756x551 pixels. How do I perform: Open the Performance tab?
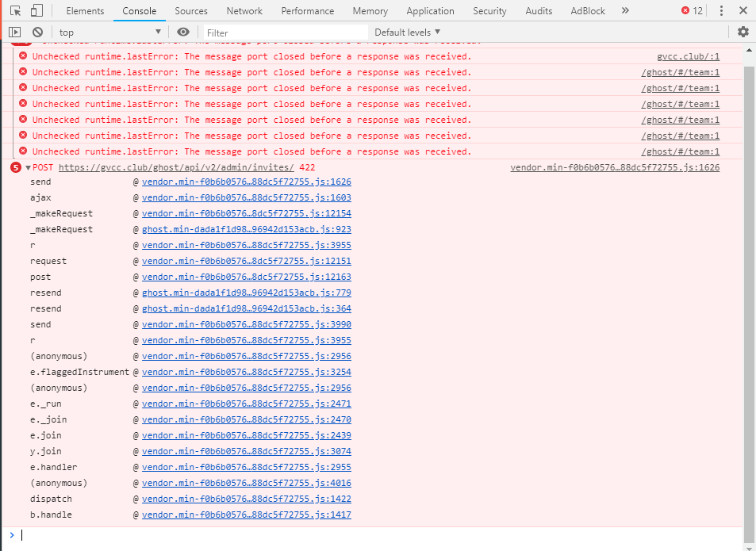308,10
